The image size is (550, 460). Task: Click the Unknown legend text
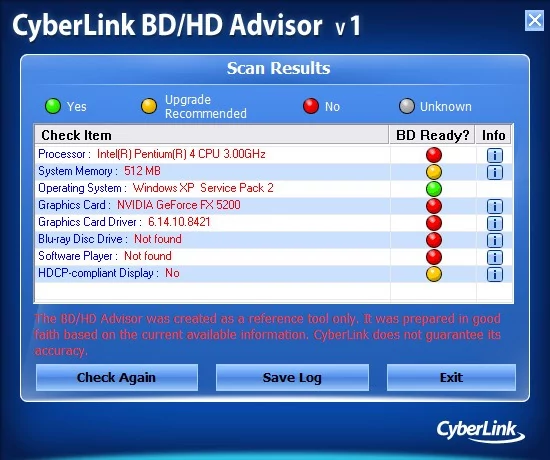446,106
